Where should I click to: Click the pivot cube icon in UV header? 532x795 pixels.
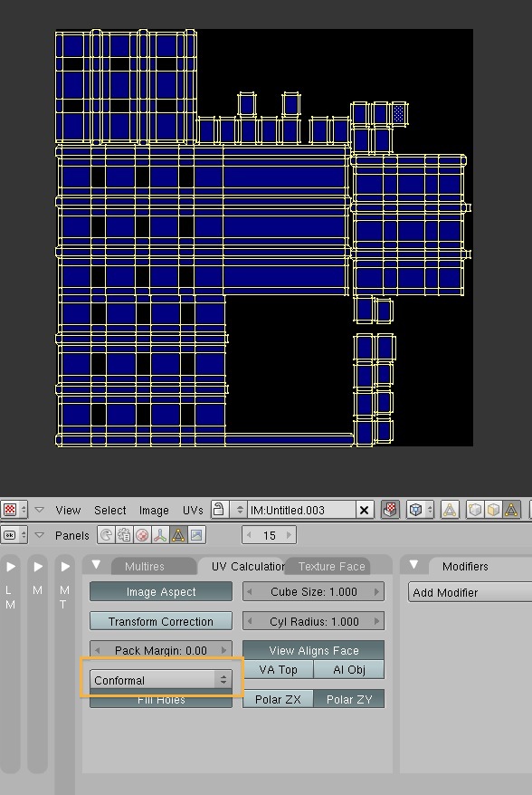[415, 510]
